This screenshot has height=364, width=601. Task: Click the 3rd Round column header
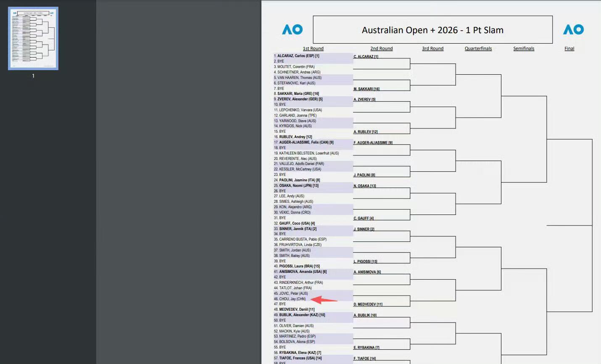coord(433,49)
